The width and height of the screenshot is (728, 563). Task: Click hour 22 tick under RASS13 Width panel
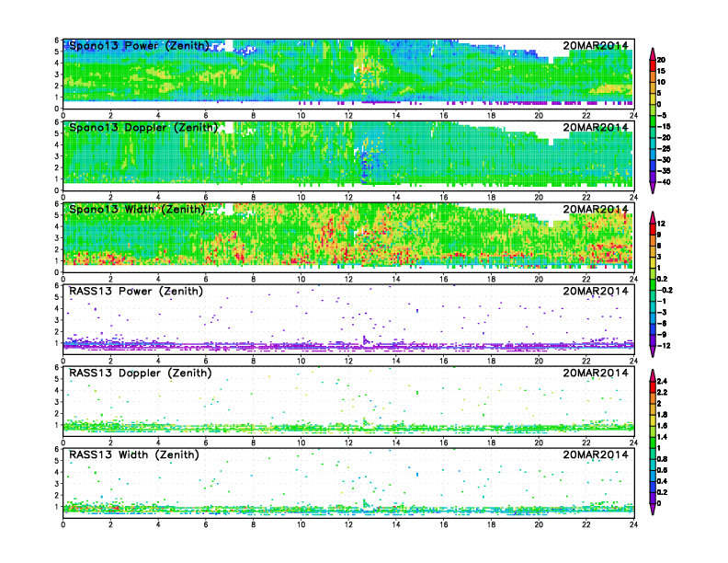[x=586, y=524]
